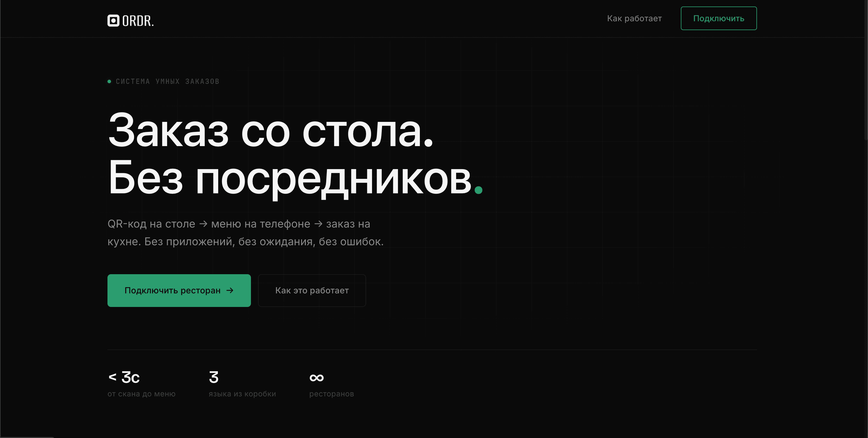Click the Заказ со стола headline
Viewport: 868px width, 438px height.
pyautogui.click(x=270, y=131)
